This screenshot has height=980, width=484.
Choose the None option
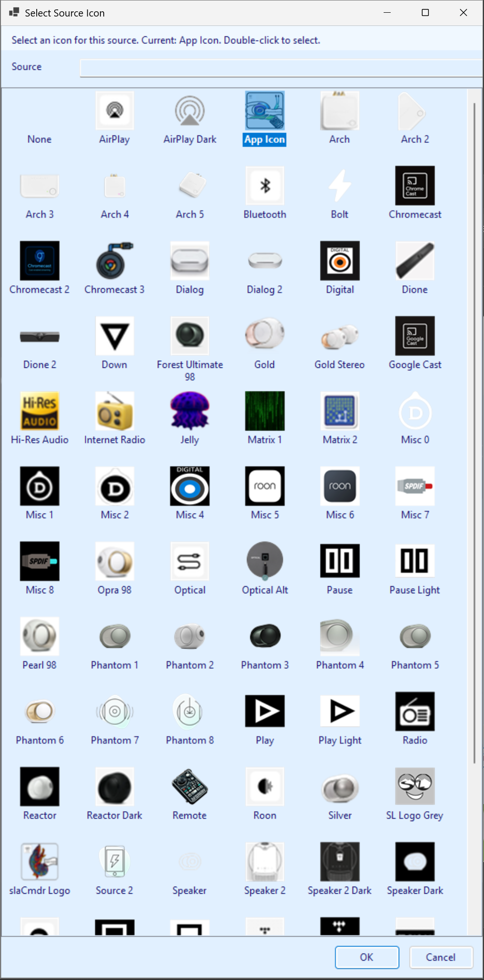click(40, 139)
